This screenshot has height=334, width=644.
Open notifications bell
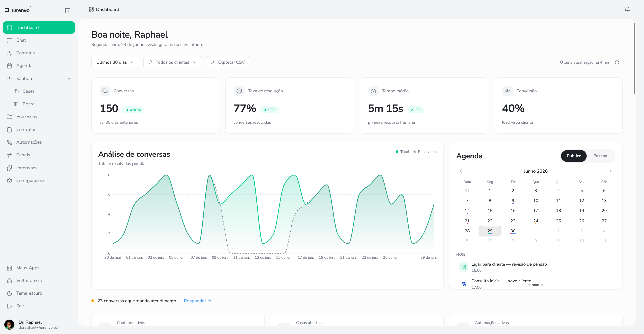click(x=627, y=9)
